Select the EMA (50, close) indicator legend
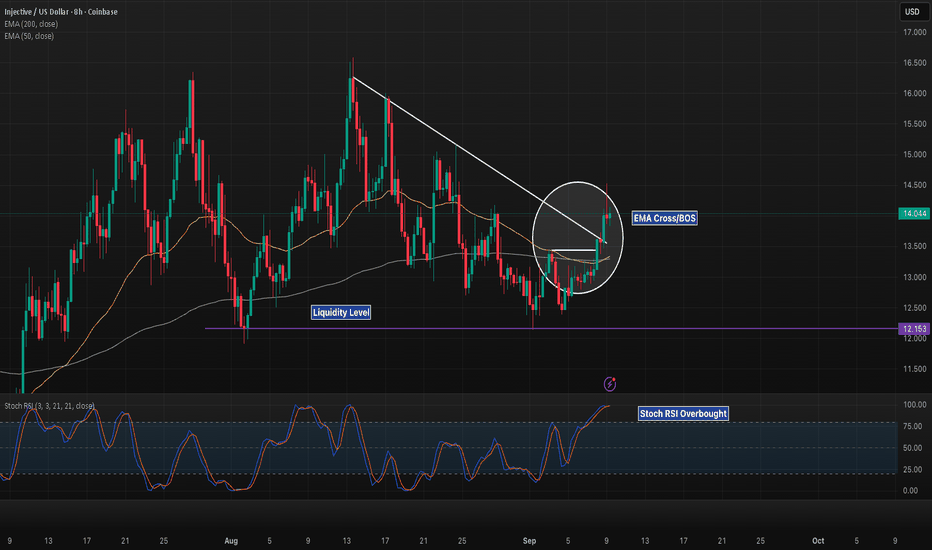The height and width of the screenshot is (550, 932). coord(30,36)
